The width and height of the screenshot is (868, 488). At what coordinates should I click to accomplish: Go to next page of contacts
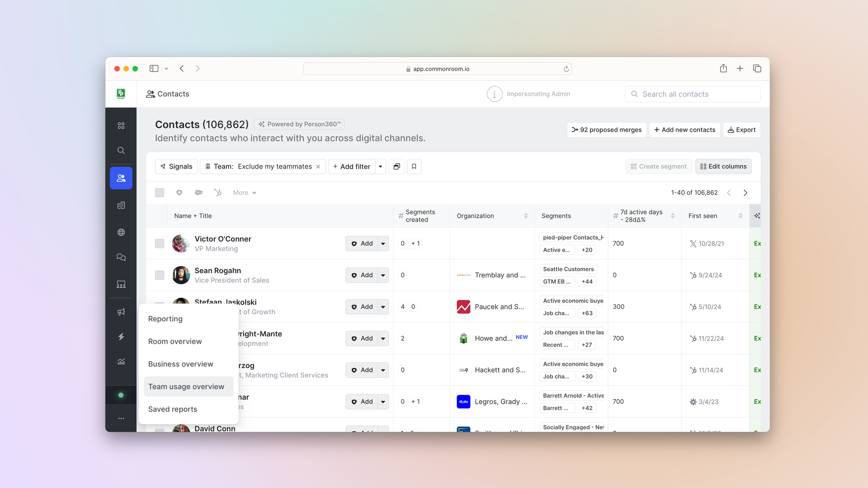click(x=746, y=193)
